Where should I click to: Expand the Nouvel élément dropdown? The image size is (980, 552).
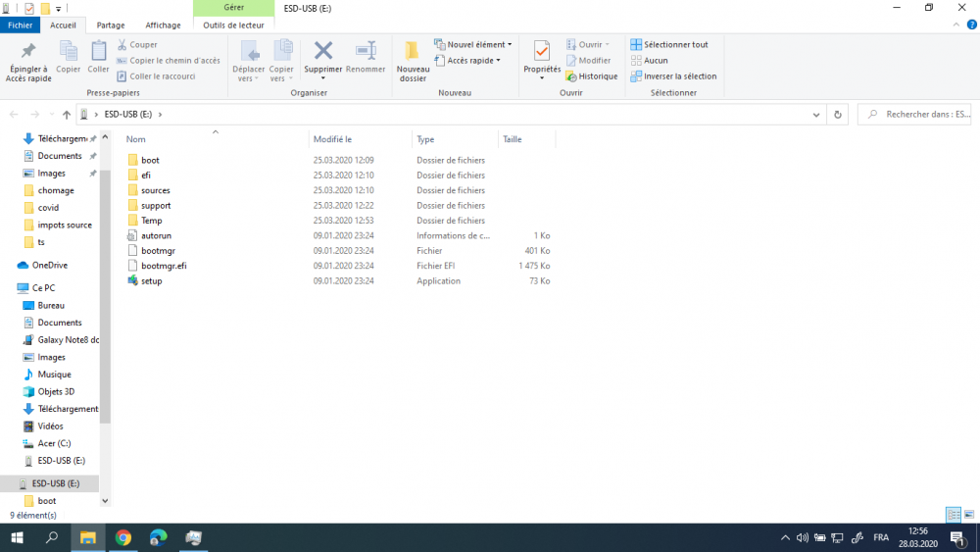[474, 44]
